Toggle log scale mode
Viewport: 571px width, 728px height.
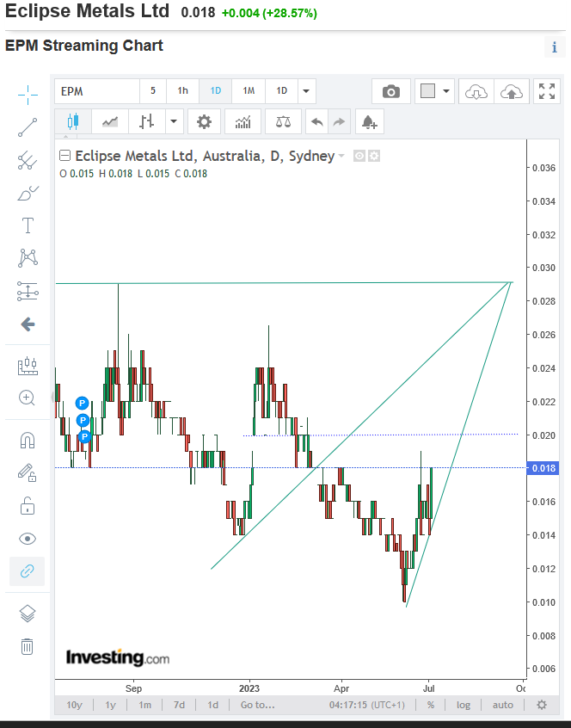point(464,705)
